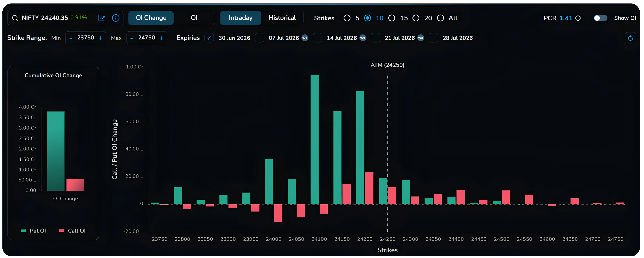Click the PCR 1.41 value
Image resolution: width=644 pixels, height=258 pixels.
pyautogui.click(x=566, y=18)
